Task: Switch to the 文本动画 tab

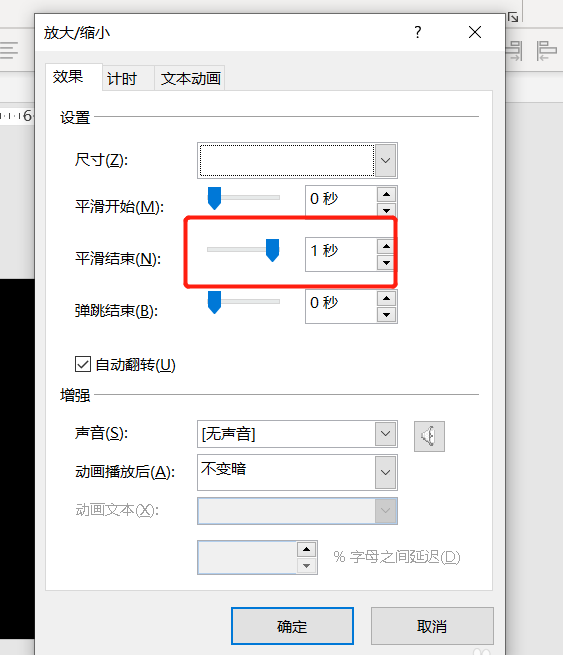Action: [190, 78]
